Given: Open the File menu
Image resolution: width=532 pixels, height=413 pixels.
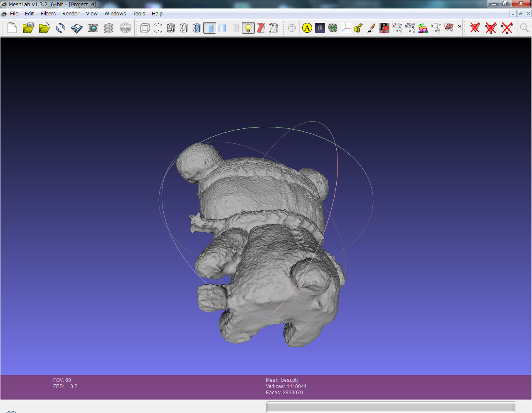Looking at the screenshot, I should (14, 14).
